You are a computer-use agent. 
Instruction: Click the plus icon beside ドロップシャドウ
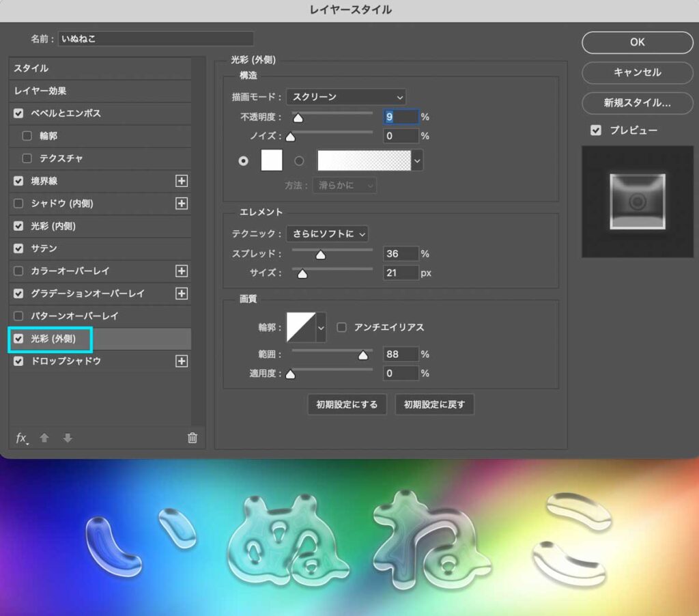pos(182,361)
